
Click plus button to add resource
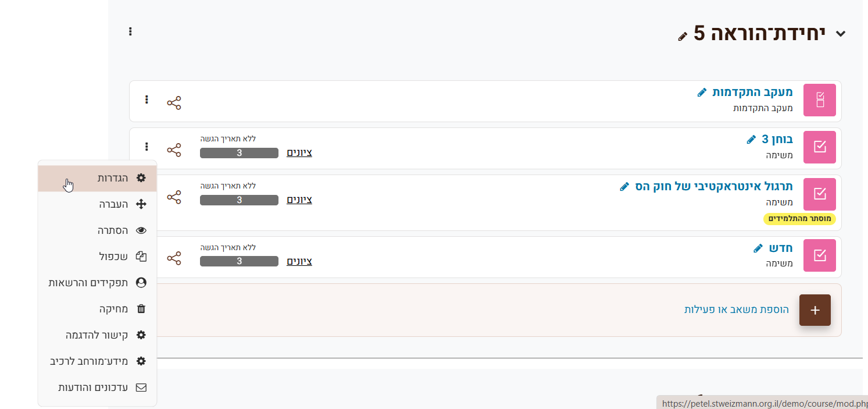click(815, 310)
